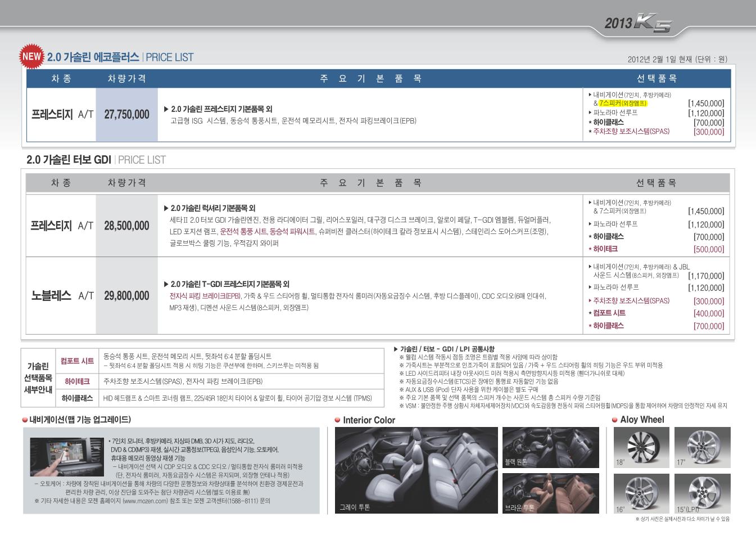Click 하이테크 row label in 가솔린 선택품목 table
Screen dimensions: 756x535
77,381
